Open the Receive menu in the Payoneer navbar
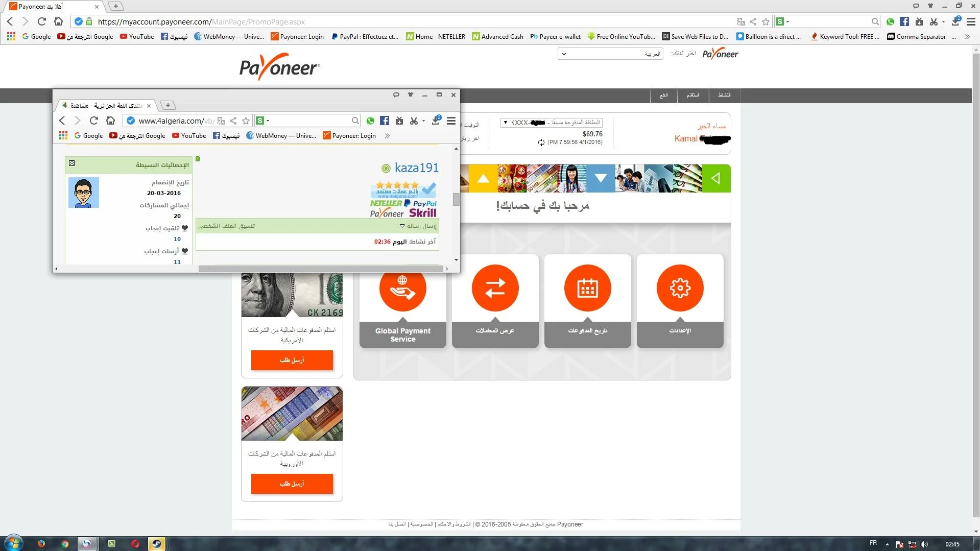This screenshot has width=980, height=551. [692, 95]
